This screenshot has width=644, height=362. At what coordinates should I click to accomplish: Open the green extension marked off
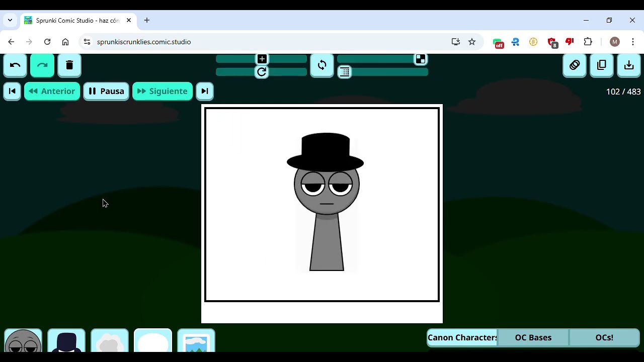click(x=498, y=43)
